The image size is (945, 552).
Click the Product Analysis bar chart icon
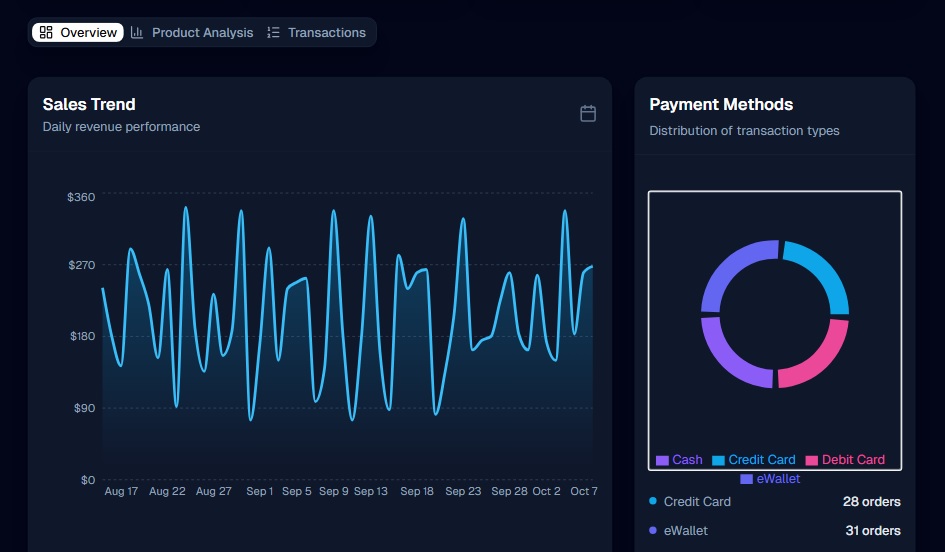tap(137, 33)
